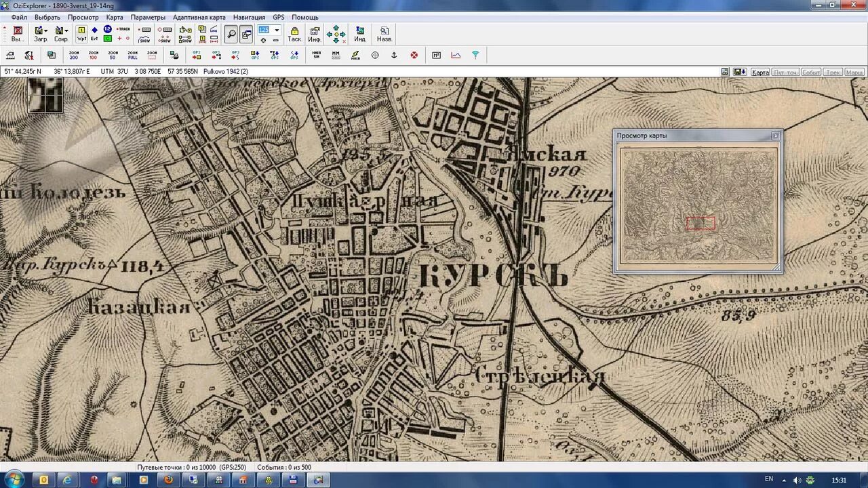868x488 pixels.
Task: Open the zoom level 125 combo box
Action: (269, 30)
